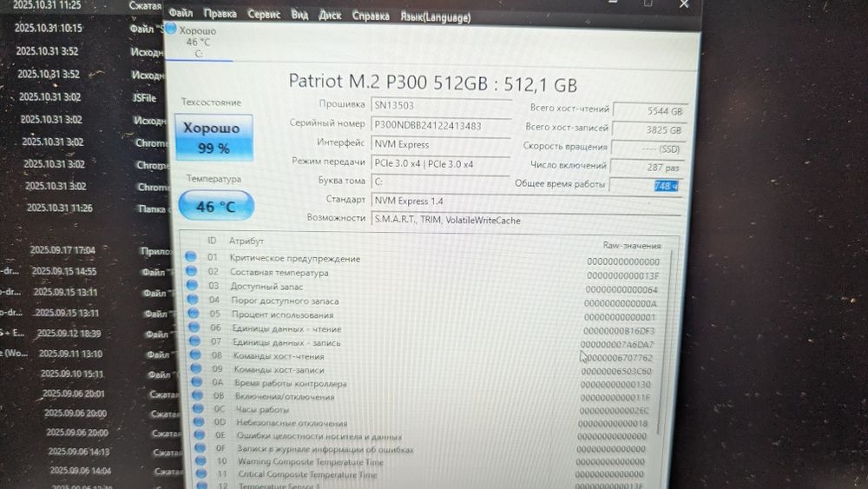Screen dimensions: 868x489
Task: Open the Диск menu
Action: click(330, 16)
